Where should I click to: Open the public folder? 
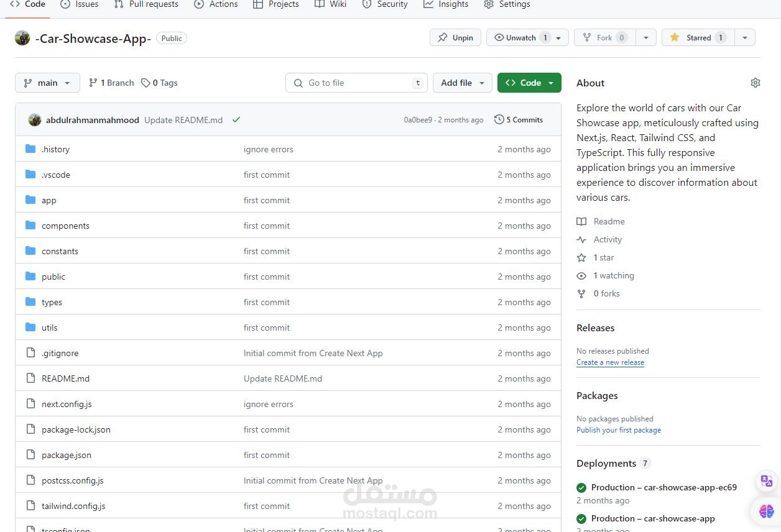53,277
